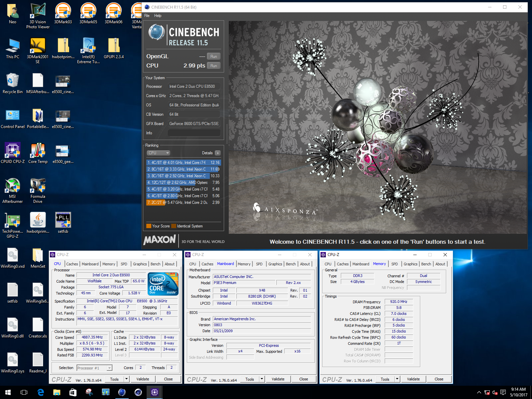Open Tools dropdown arrow in Memory window

[397, 379]
